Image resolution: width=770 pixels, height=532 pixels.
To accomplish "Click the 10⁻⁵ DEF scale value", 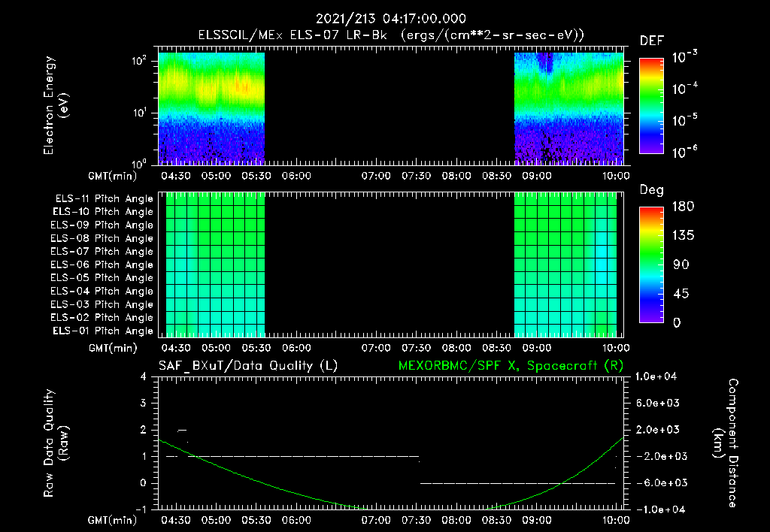I will coord(684,119).
